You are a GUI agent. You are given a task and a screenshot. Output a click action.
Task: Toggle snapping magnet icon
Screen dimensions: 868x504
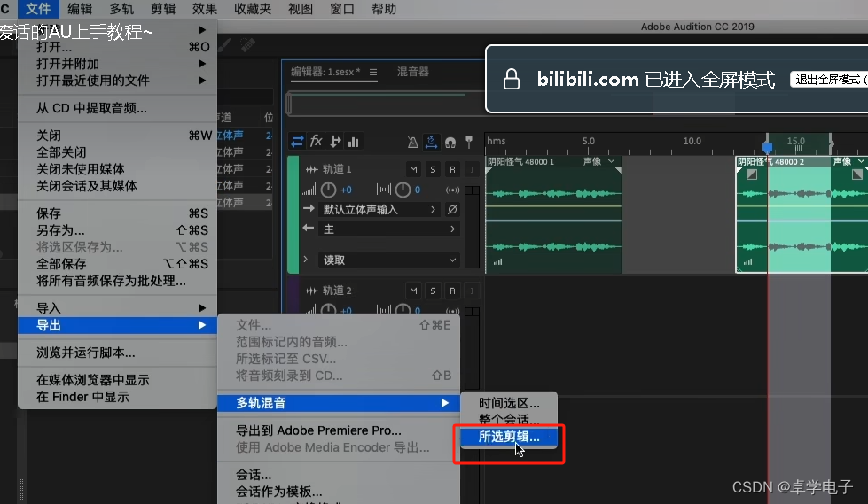coord(450,143)
